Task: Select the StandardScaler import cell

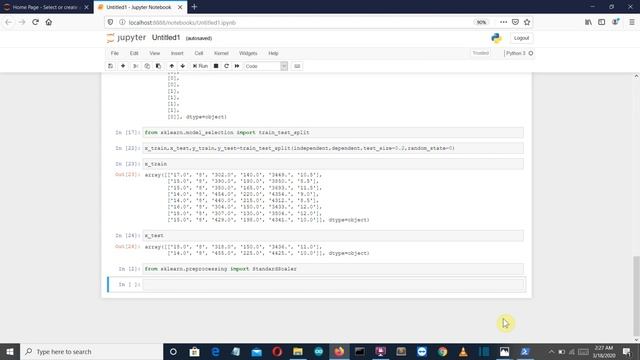Action: [x=333, y=269]
